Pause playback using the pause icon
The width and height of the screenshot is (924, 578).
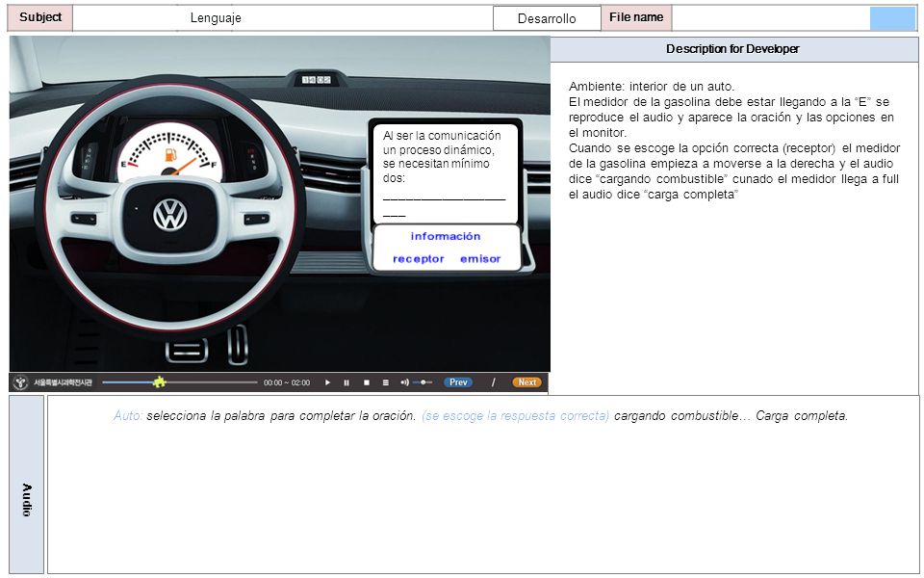pos(346,382)
